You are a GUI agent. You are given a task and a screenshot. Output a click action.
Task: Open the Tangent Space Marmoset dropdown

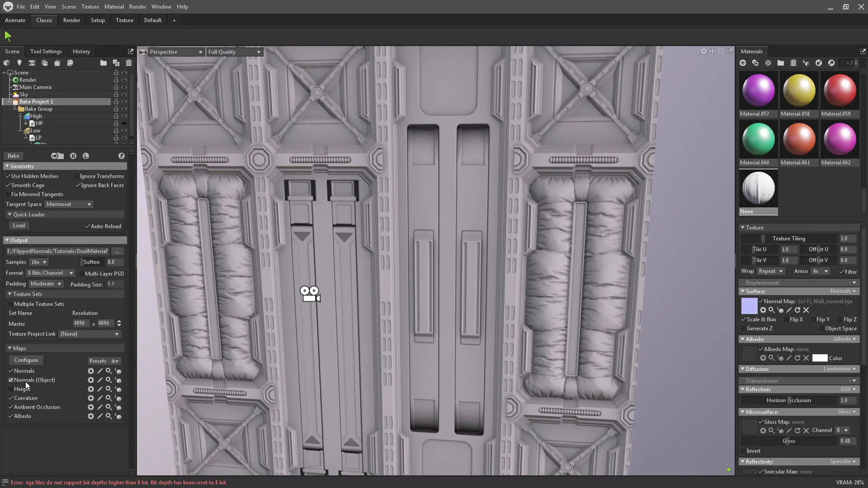pyautogui.click(x=69, y=204)
